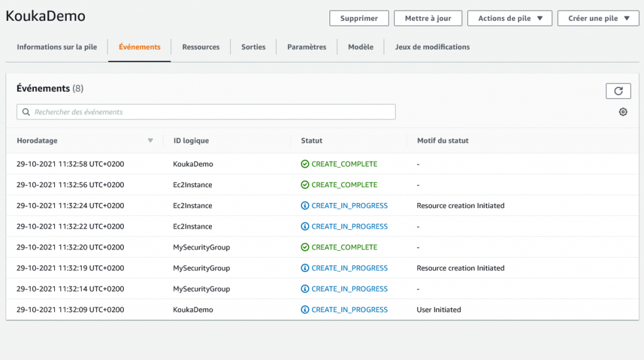
Task: Focus the Rechercher des événements field
Action: (x=206, y=112)
